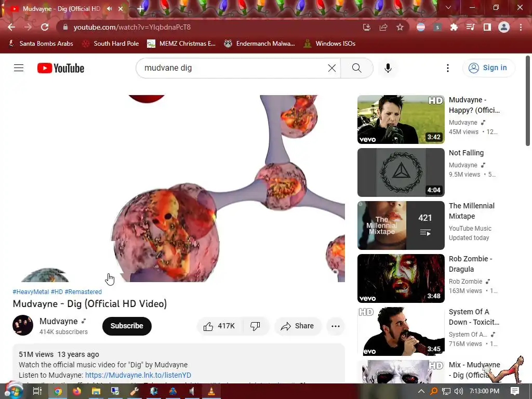Viewport: 532px width, 399px height.
Task: Show hidden system tray icons
Action: (x=421, y=391)
